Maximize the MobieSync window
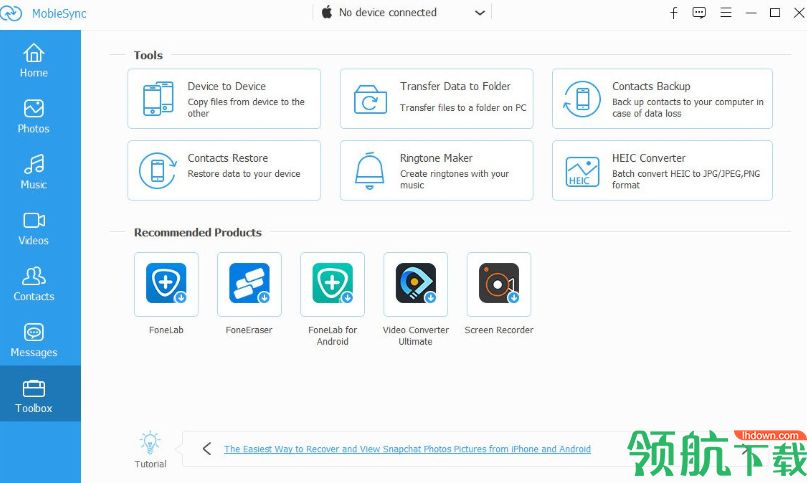 775,13
